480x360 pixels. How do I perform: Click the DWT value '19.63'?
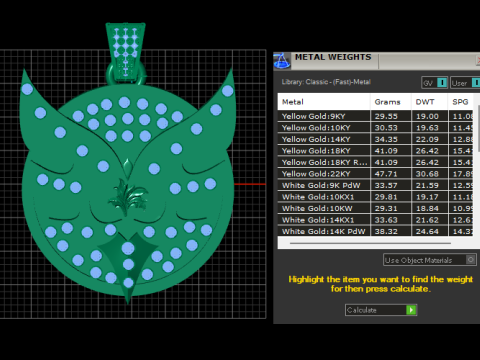427,128
